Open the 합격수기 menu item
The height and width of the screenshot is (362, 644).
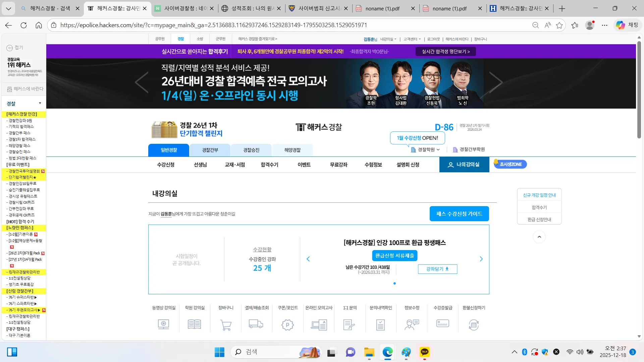(269, 165)
